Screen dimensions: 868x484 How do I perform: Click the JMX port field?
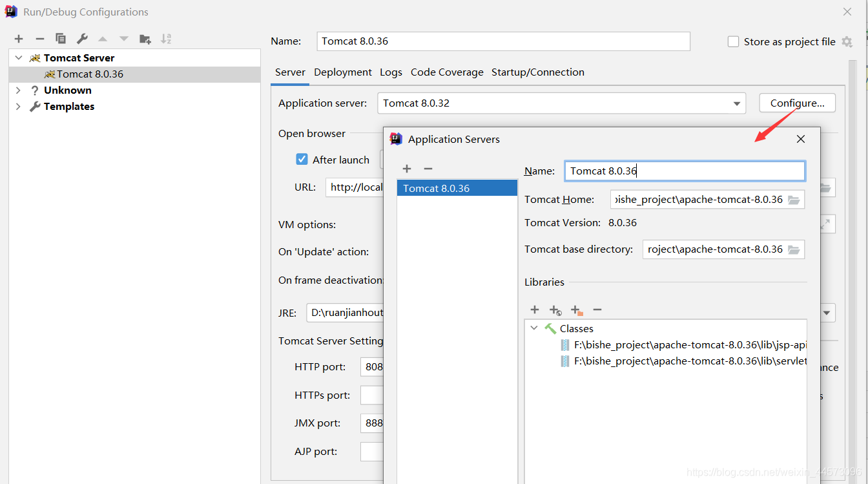(x=372, y=423)
